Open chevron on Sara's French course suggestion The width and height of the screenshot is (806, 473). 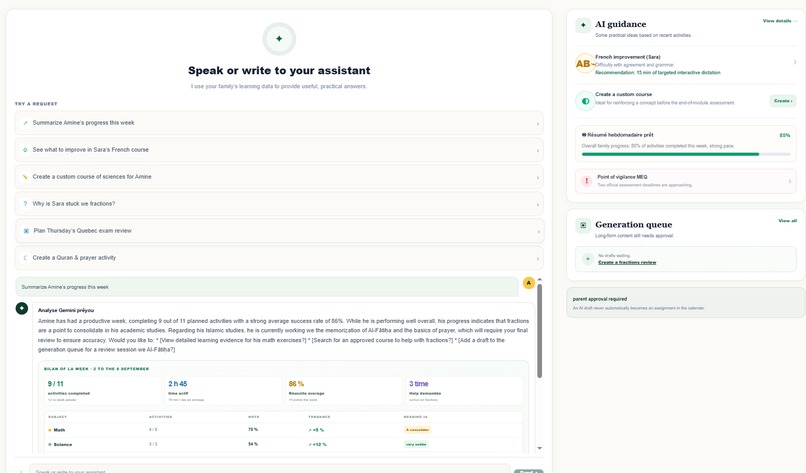[x=538, y=151]
